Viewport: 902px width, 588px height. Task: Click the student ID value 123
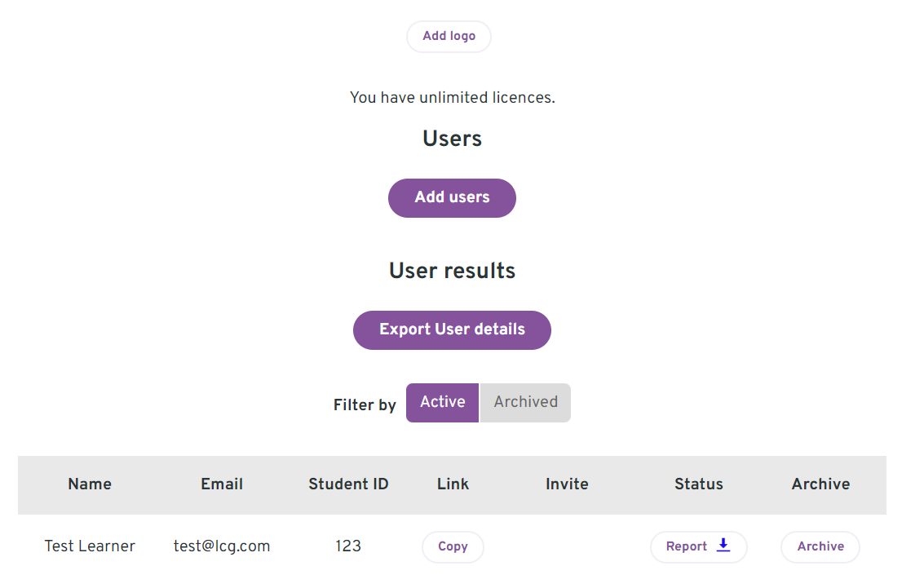point(348,546)
